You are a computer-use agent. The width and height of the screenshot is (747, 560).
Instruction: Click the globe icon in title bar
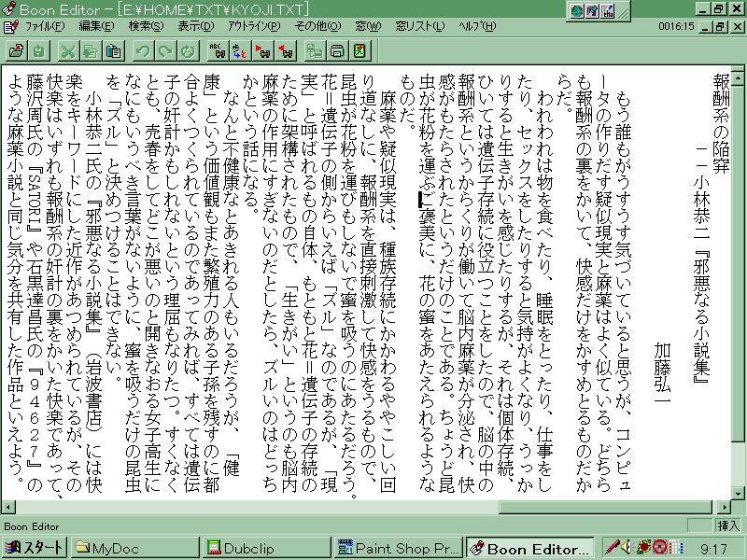(577, 11)
